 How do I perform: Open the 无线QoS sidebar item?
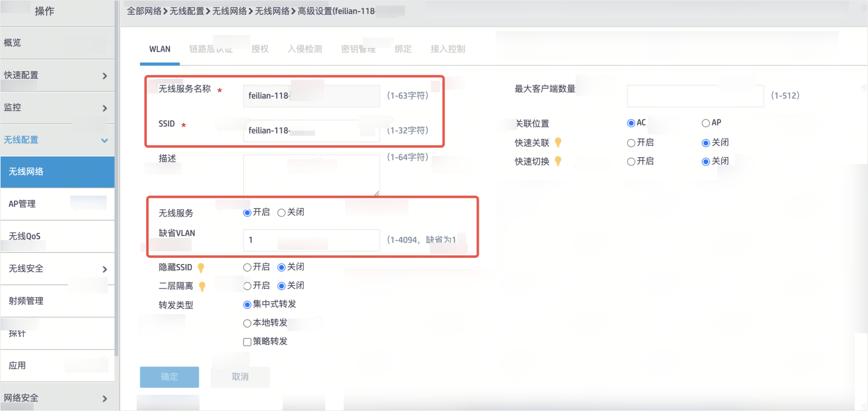[57, 236]
